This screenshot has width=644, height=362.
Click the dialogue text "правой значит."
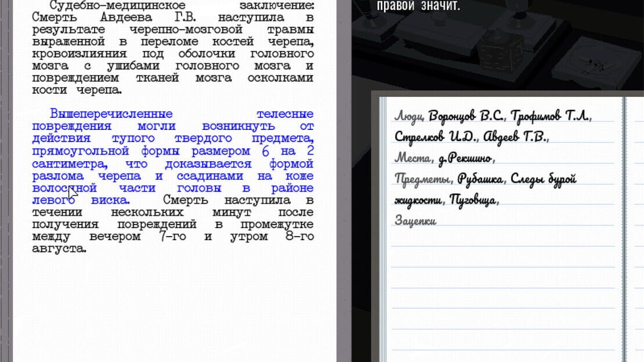coord(418,6)
